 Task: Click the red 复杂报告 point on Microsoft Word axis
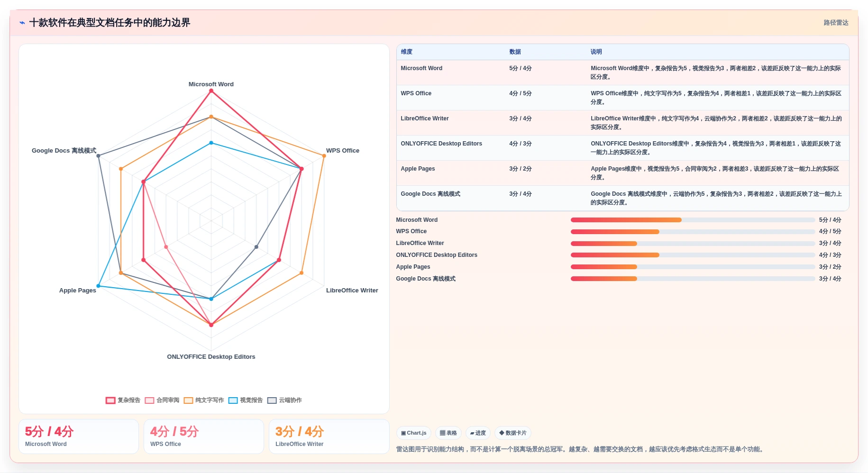pos(211,91)
